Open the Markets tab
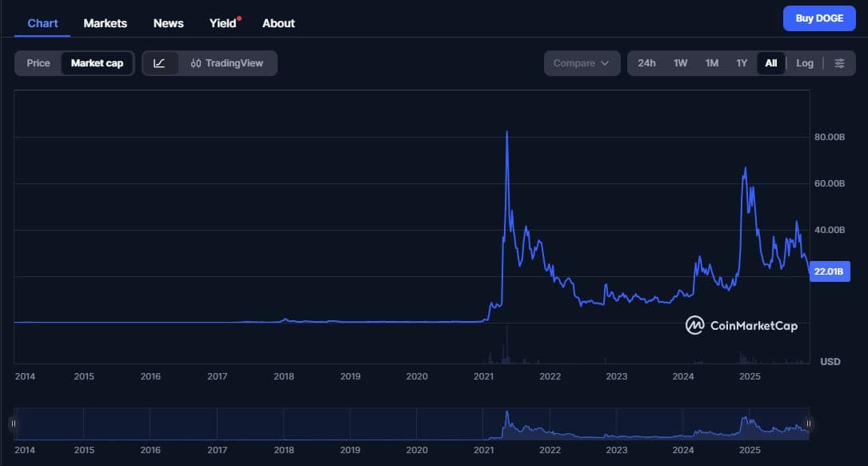The width and height of the screenshot is (868, 466). [x=105, y=23]
